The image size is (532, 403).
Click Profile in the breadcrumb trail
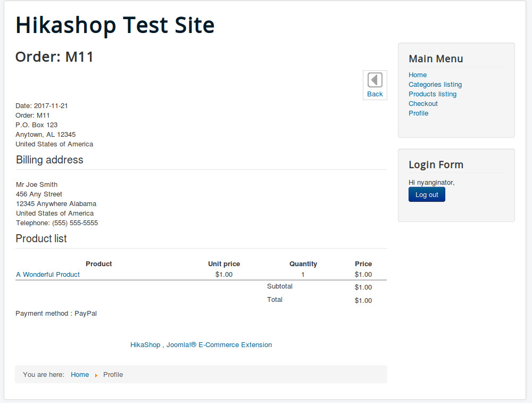(113, 375)
